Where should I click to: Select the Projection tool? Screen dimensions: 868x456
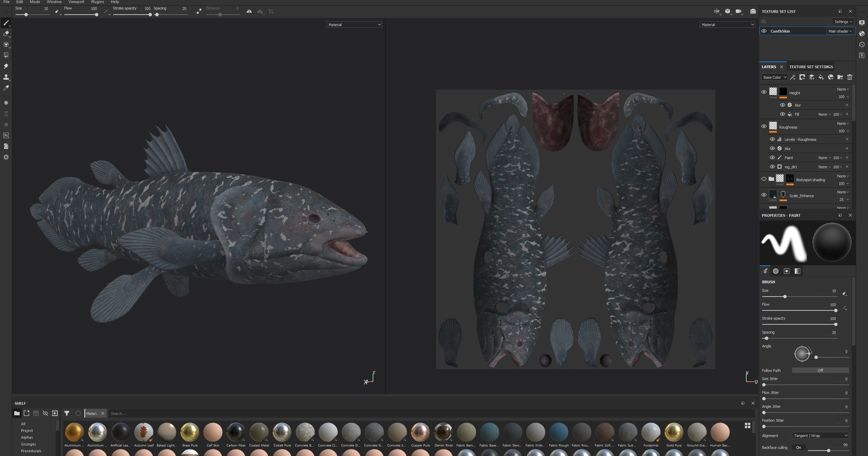(6, 44)
